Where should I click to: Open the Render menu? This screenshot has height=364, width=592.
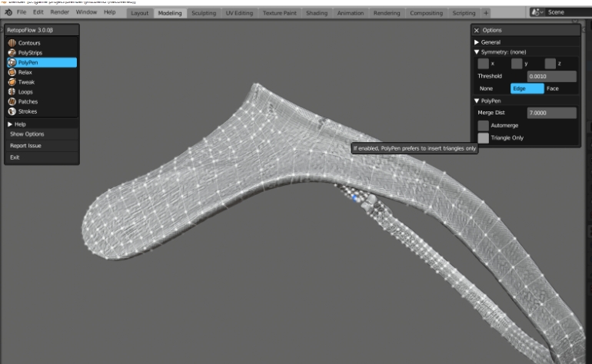click(x=60, y=13)
